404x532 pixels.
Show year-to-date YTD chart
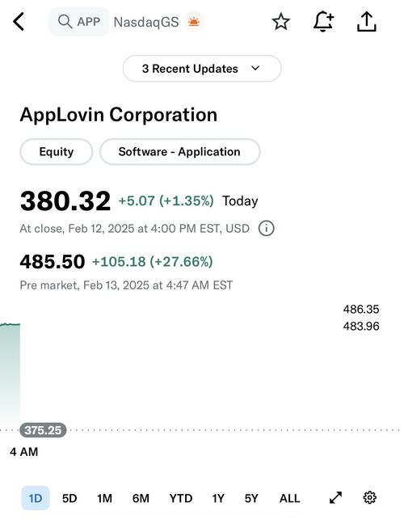tap(181, 498)
